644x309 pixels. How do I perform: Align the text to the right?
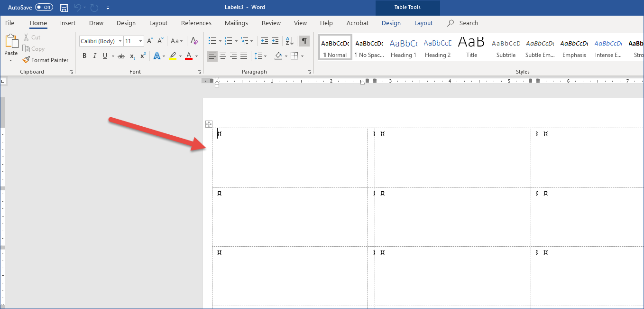click(233, 56)
